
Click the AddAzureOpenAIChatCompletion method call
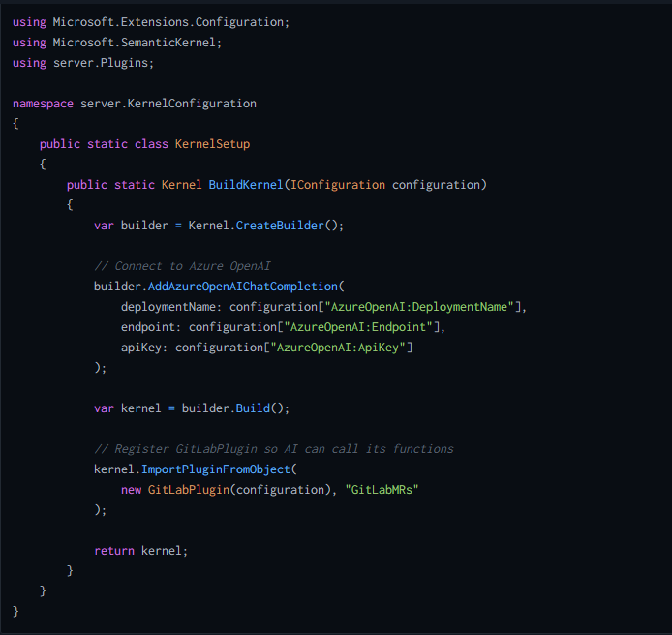(246, 286)
